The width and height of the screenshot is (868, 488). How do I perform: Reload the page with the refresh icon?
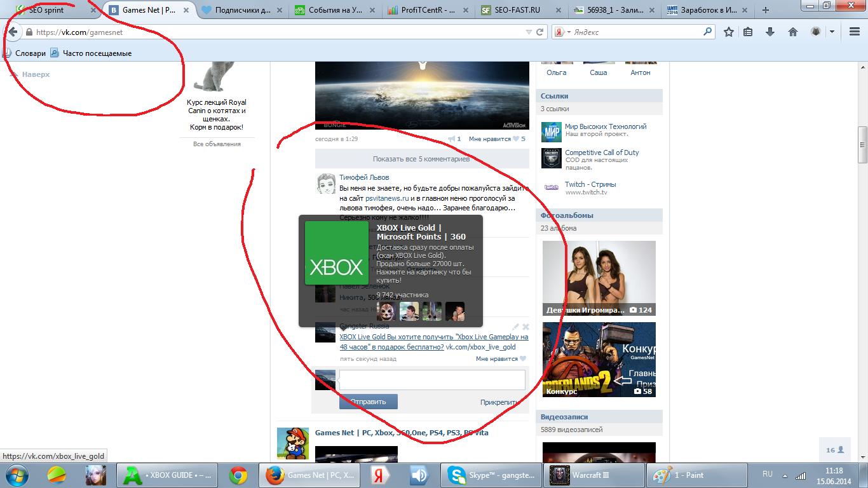[x=540, y=32]
